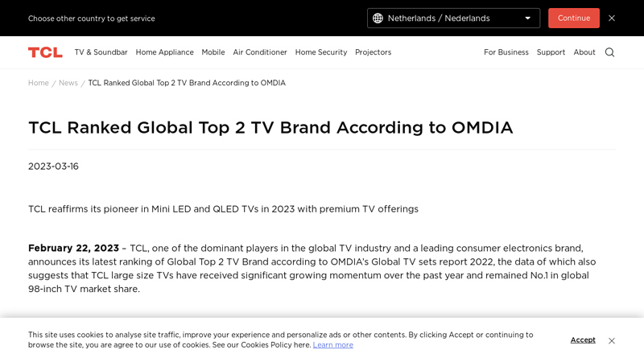Go to For Business page
Screen dimensions: 644x362
506,52
